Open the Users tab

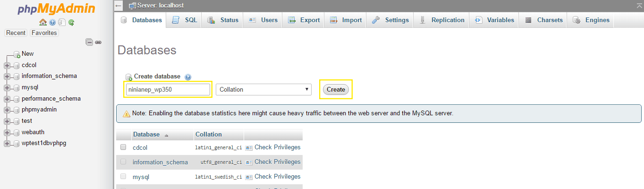tap(263, 20)
